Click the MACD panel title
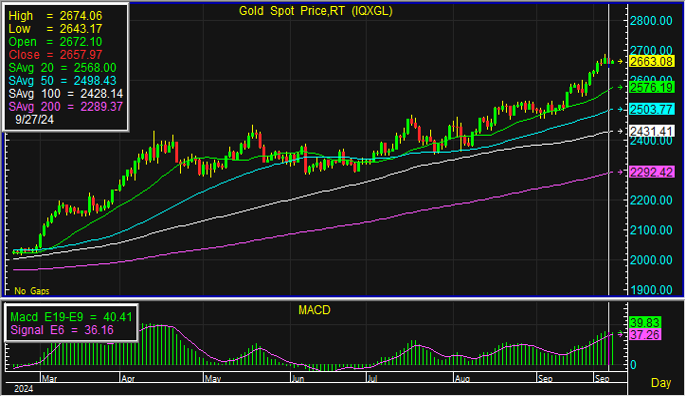Image resolution: width=686 pixels, height=397 pixels. tap(314, 310)
